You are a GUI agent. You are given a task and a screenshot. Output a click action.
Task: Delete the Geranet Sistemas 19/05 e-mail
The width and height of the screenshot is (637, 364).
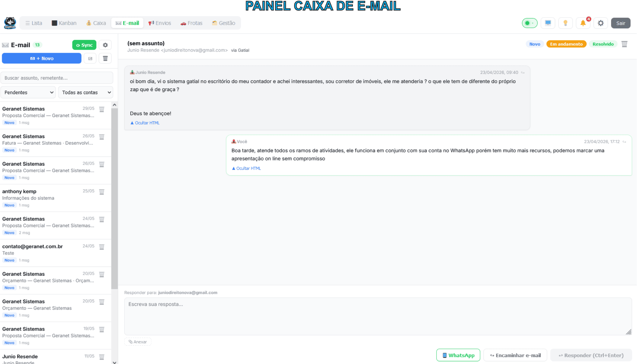pos(102,329)
